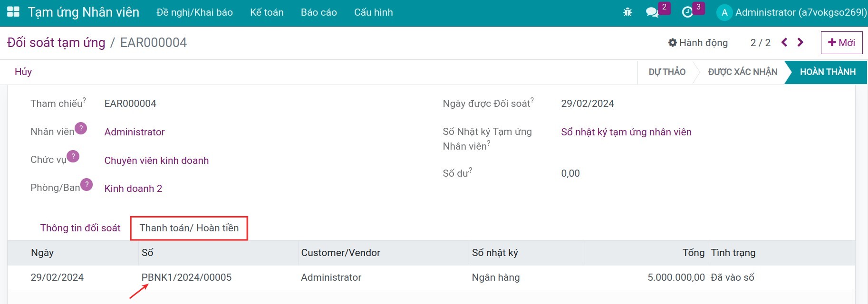Viewport: 868px width, 304px height.
Task: Click the Đã vào sổ status cell
Action: click(733, 277)
